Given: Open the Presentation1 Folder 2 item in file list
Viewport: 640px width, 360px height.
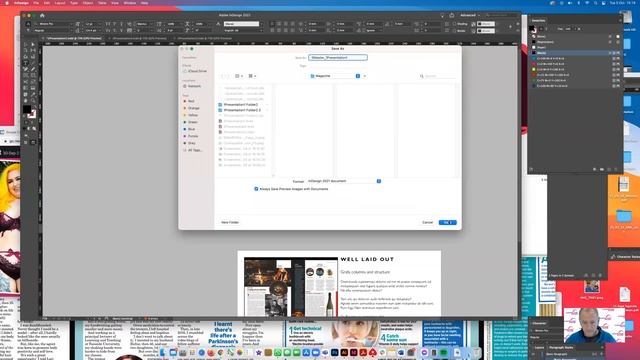Looking at the screenshot, I should point(242,110).
